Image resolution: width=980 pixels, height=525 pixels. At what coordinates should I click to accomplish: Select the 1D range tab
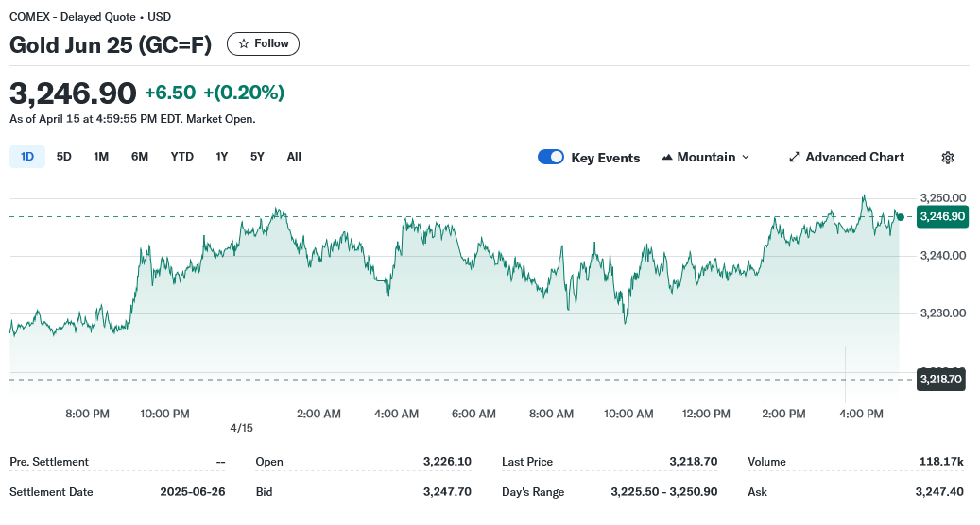[26, 157]
